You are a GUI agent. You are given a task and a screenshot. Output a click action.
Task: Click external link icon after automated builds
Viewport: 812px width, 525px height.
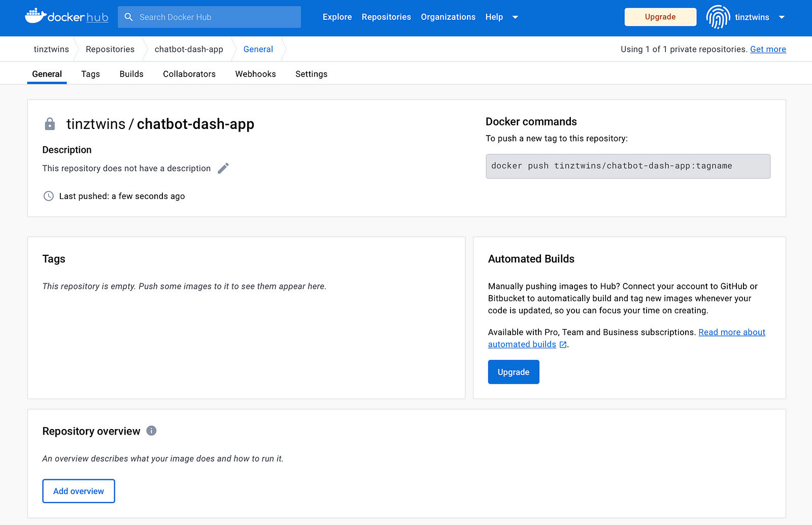click(x=563, y=344)
